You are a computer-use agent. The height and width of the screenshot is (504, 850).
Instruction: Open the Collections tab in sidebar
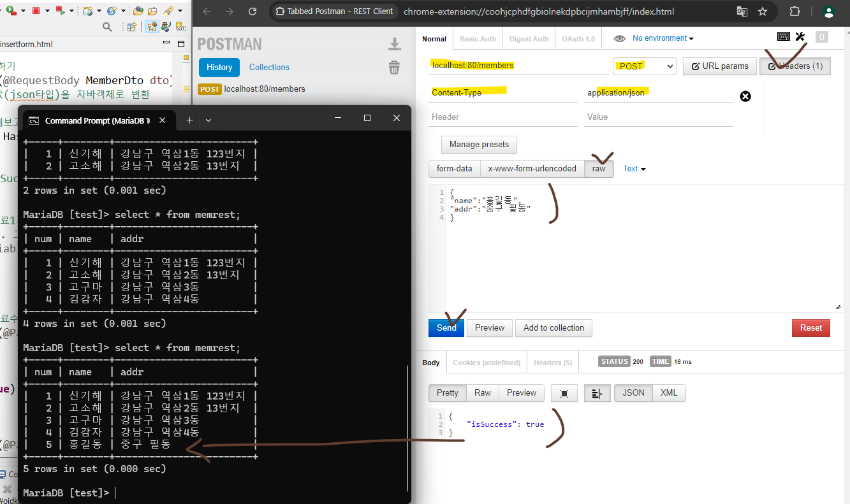coord(269,68)
